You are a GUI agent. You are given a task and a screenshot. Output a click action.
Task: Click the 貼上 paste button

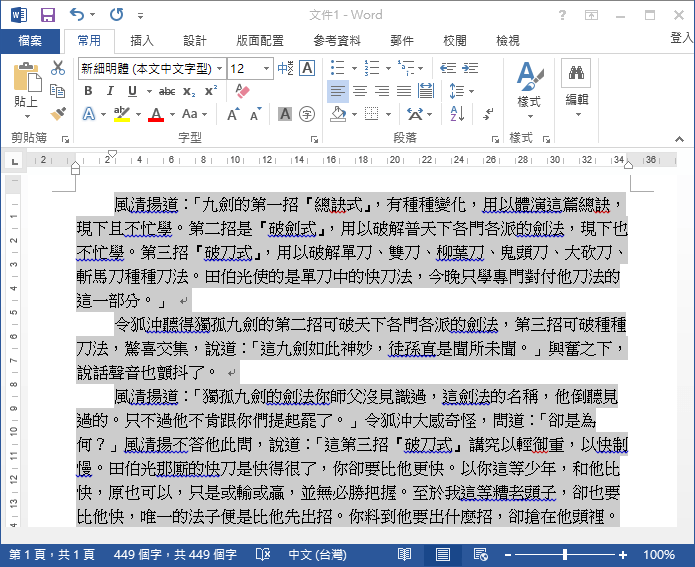(x=26, y=90)
